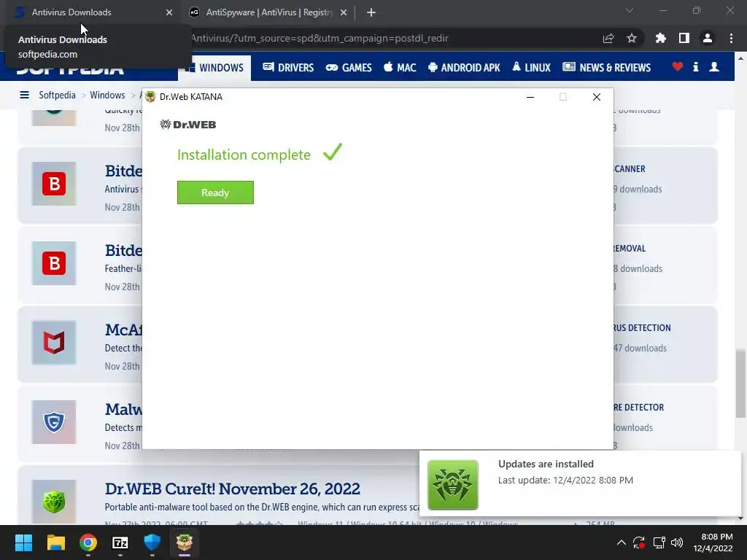Switch to AntiSpyware AntiVirus Registry tab
The width and height of the screenshot is (747, 560).
(x=268, y=12)
